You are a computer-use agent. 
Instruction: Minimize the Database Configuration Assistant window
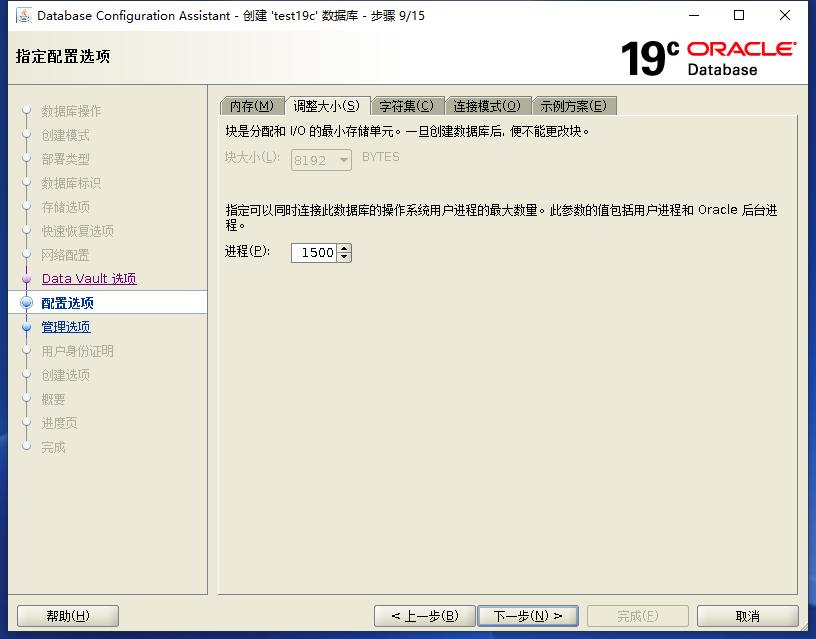694,16
